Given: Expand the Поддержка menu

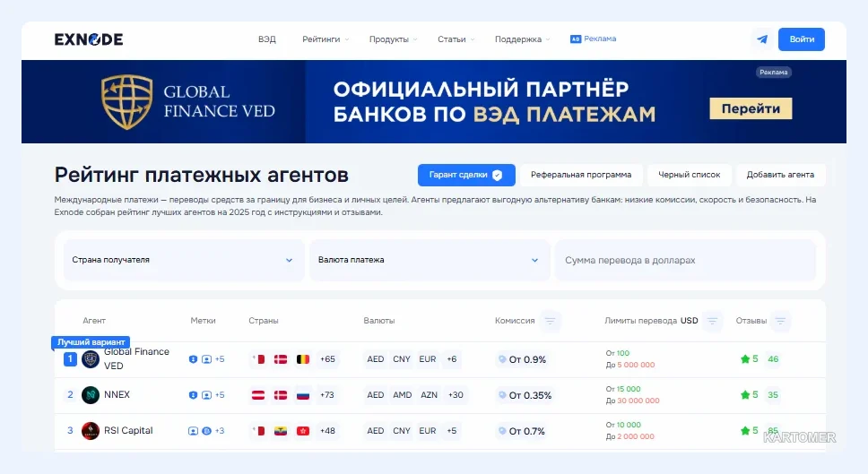Looking at the screenshot, I should point(522,39).
